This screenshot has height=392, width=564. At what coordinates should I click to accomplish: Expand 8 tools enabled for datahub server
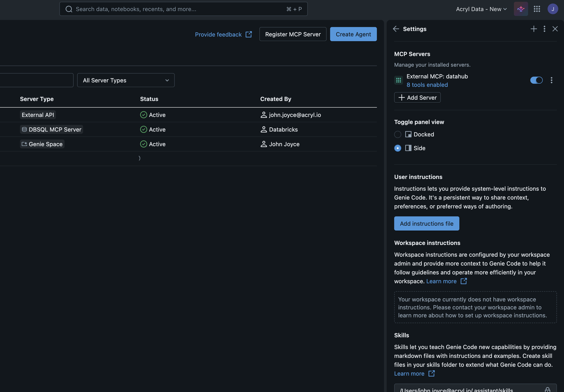pyautogui.click(x=427, y=85)
